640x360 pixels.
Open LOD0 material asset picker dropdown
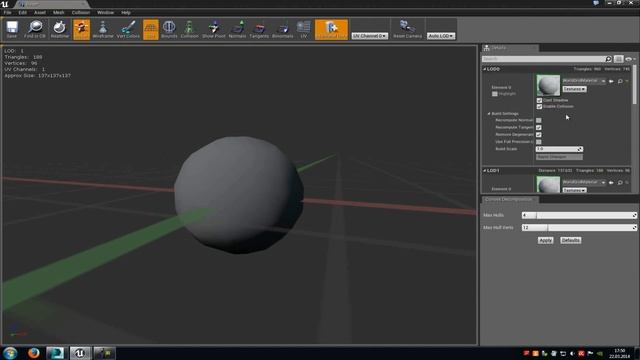584,81
